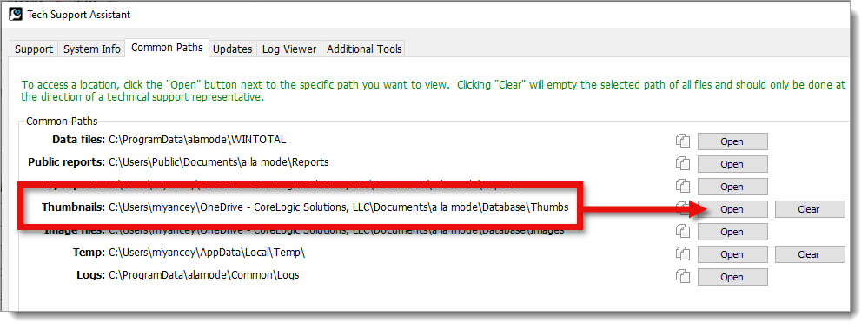868x329 pixels.
Task: Clear the Temp folder
Action: pos(809,254)
